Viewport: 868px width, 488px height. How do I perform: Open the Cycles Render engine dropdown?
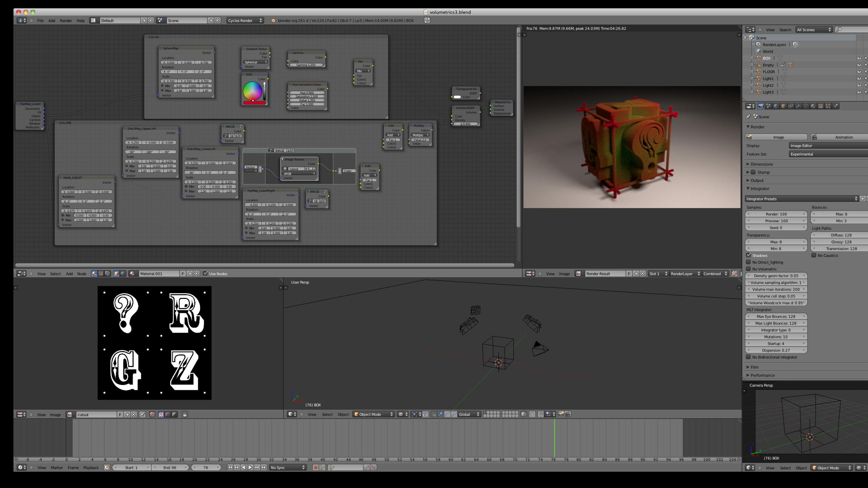click(x=245, y=20)
